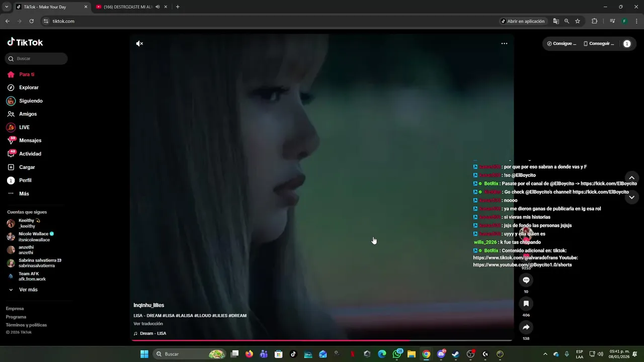Open anzethi followed account
Image resolution: width=644 pixels, height=362 pixels.
point(26,250)
